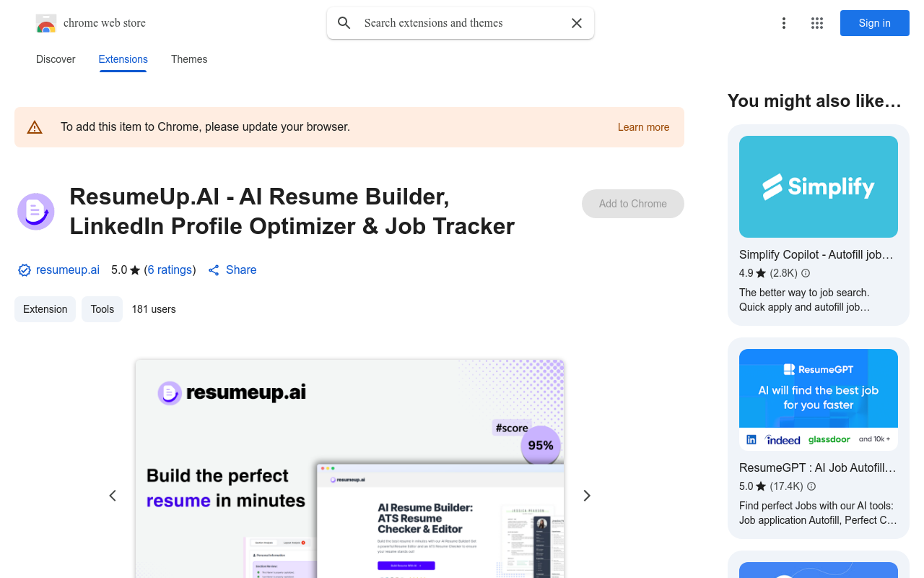The image size is (924, 578).
Task: Click the verified publisher badge icon
Action: tap(25, 270)
